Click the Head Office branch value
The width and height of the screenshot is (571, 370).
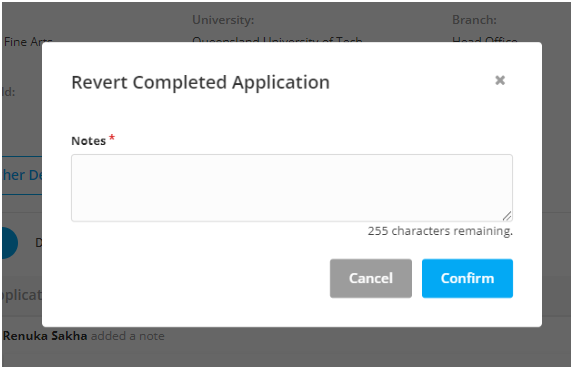tap(484, 39)
